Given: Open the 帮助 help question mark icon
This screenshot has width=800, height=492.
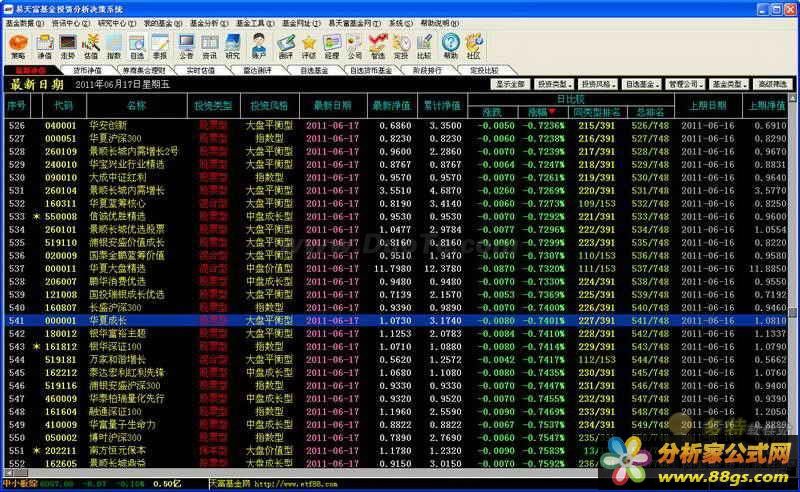Looking at the screenshot, I should click(451, 46).
